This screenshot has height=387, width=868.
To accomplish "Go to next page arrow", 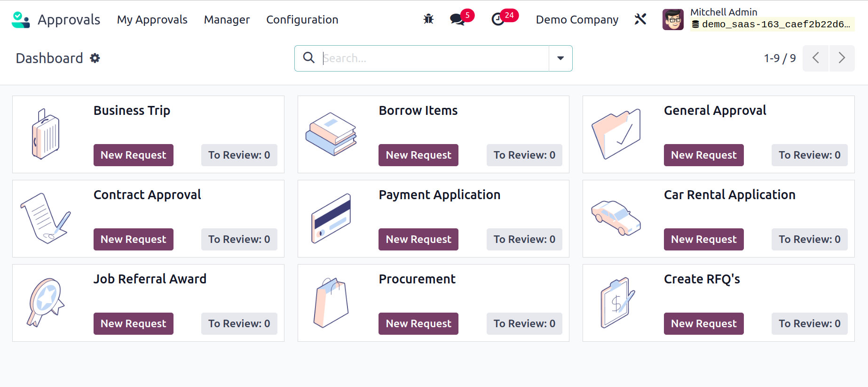I will 842,58.
